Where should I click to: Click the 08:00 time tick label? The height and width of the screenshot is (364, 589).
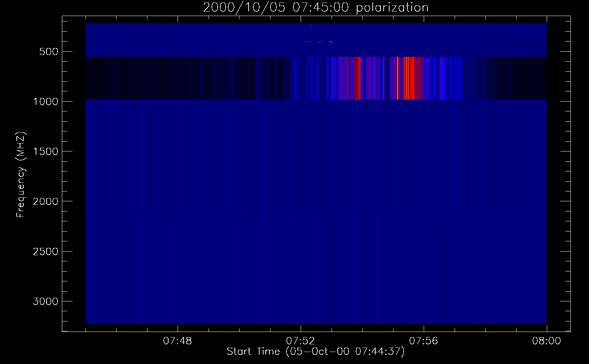click(547, 341)
